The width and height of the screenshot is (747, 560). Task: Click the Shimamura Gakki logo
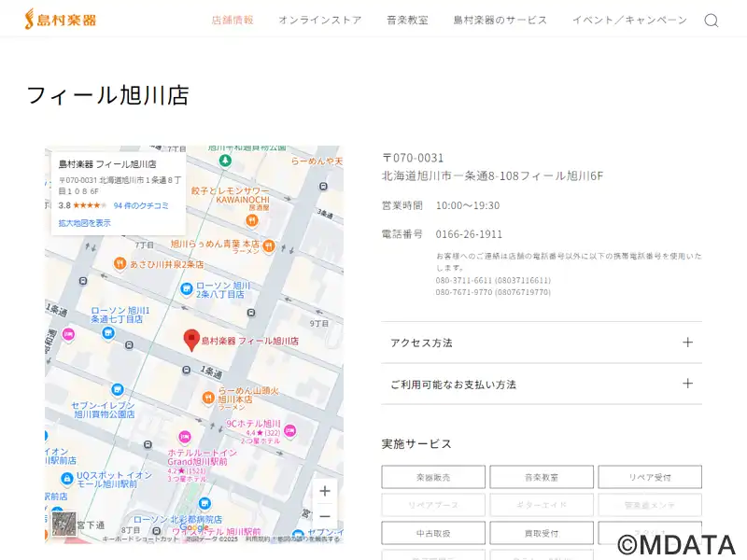point(60,20)
